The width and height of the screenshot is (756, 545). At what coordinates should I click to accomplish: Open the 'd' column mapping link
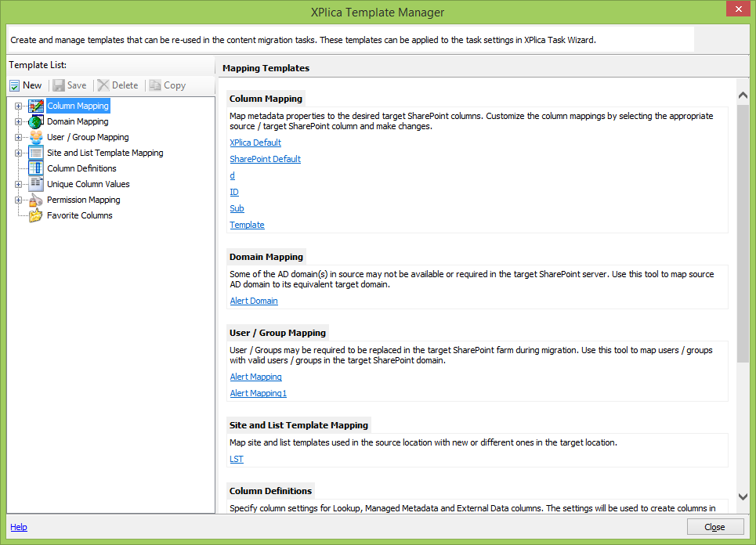point(233,175)
